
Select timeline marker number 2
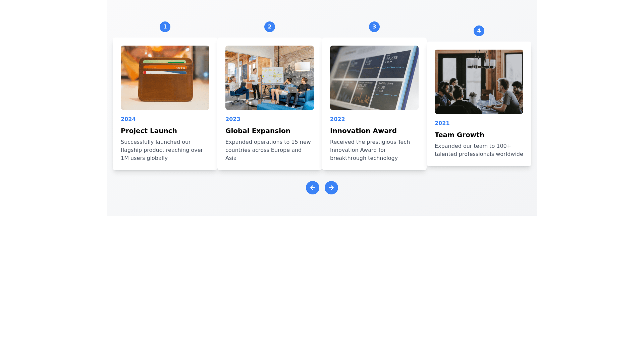[269, 27]
